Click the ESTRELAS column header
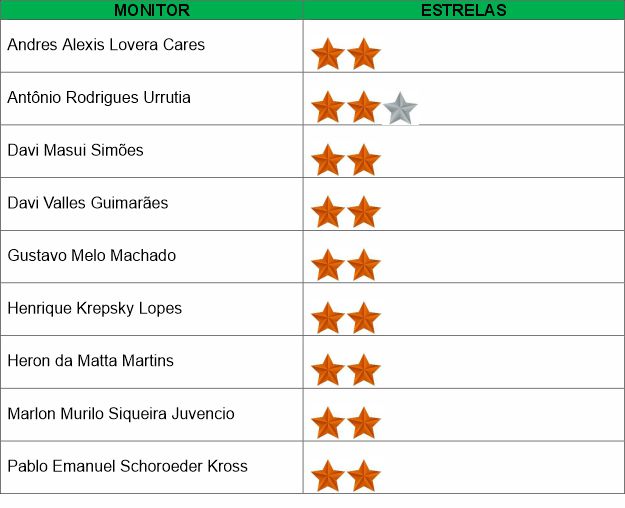 [x=464, y=10]
